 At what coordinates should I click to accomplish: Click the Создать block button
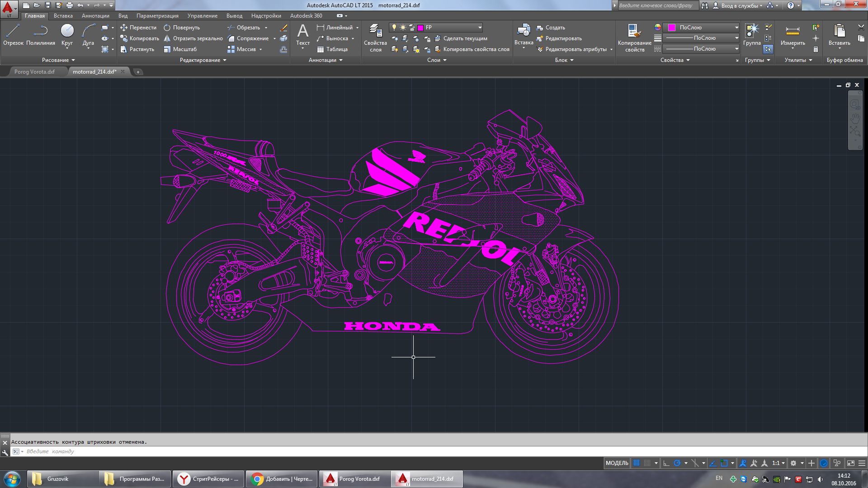pos(551,28)
